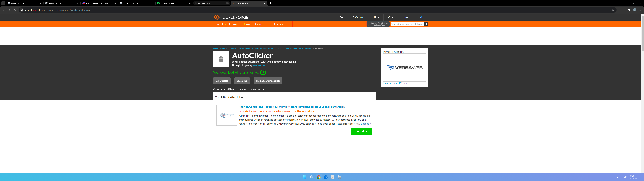Click the software search input field
This screenshot has width=644, height=181.
pyautogui.click(x=407, y=24)
